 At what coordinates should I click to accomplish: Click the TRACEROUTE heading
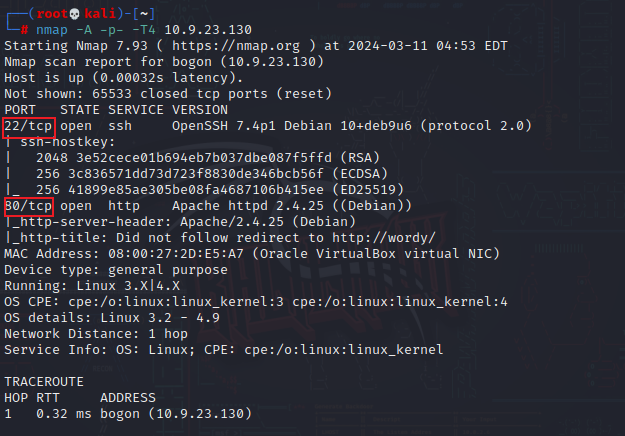tap(45, 381)
